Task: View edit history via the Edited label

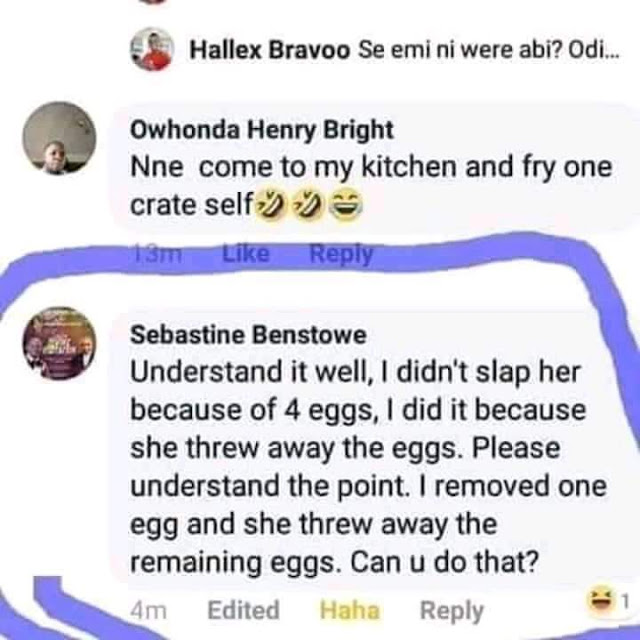Action: (x=243, y=610)
